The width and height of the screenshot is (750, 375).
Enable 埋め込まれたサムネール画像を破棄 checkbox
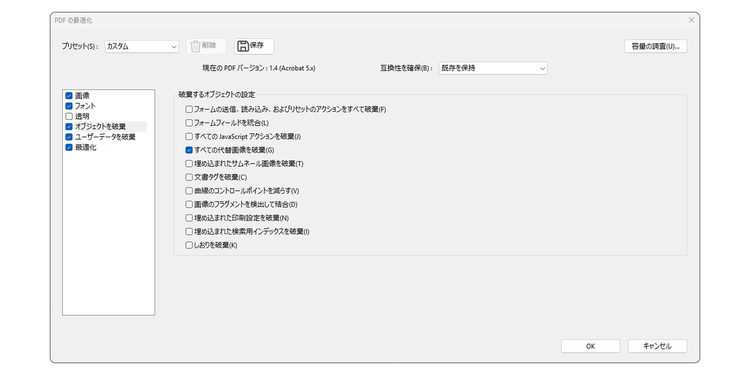[x=189, y=164]
